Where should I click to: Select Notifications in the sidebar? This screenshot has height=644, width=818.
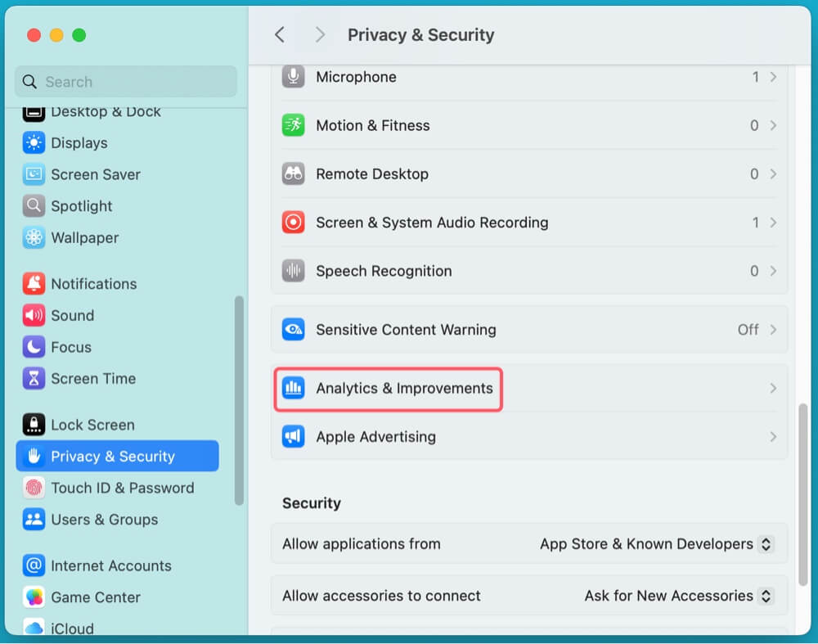point(93,284)
